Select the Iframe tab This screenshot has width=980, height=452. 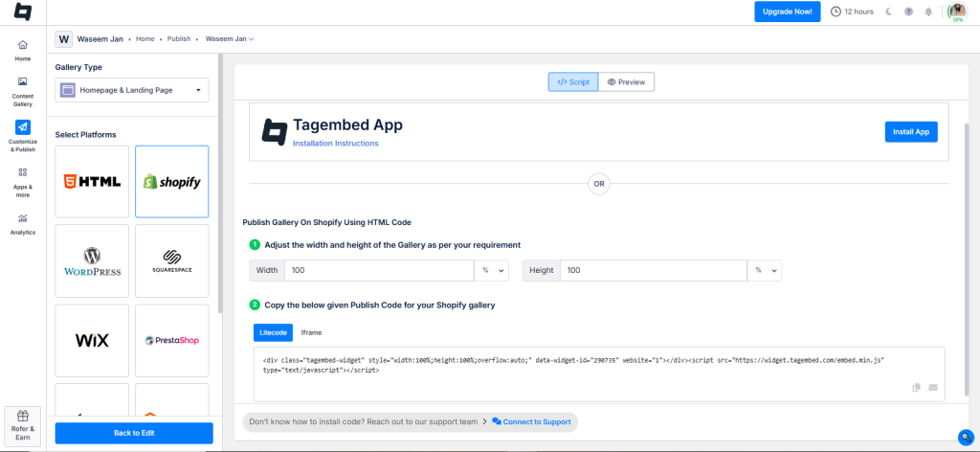pyautogui.click(x=311, y=332)
